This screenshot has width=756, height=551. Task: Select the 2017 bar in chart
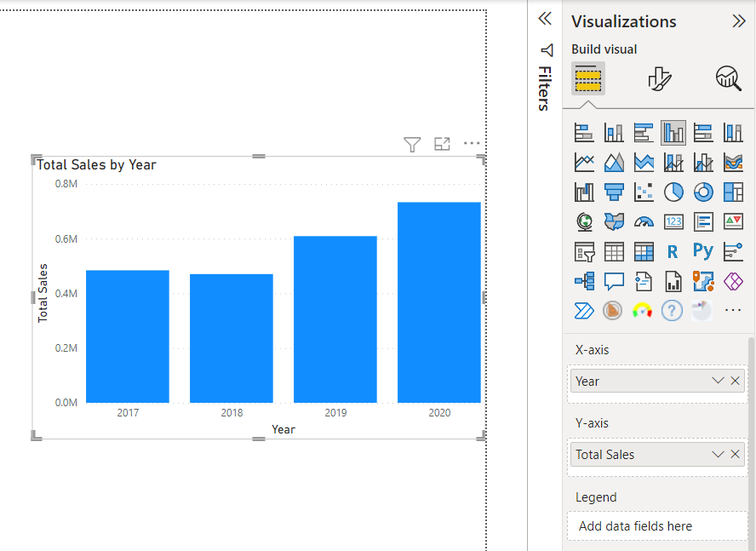pyautogui.click(x=128, y=336)
